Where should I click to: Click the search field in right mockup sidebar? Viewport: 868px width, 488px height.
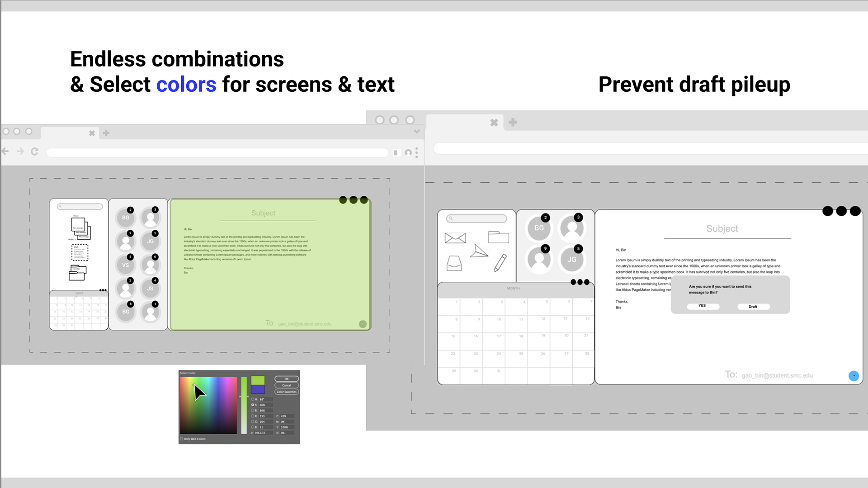(476, 218)
